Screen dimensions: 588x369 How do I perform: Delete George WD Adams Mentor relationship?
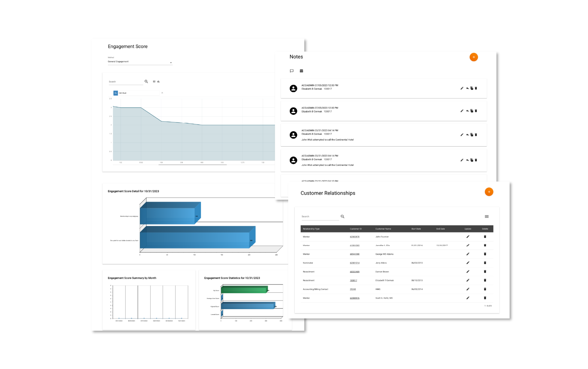coord(485,254)
